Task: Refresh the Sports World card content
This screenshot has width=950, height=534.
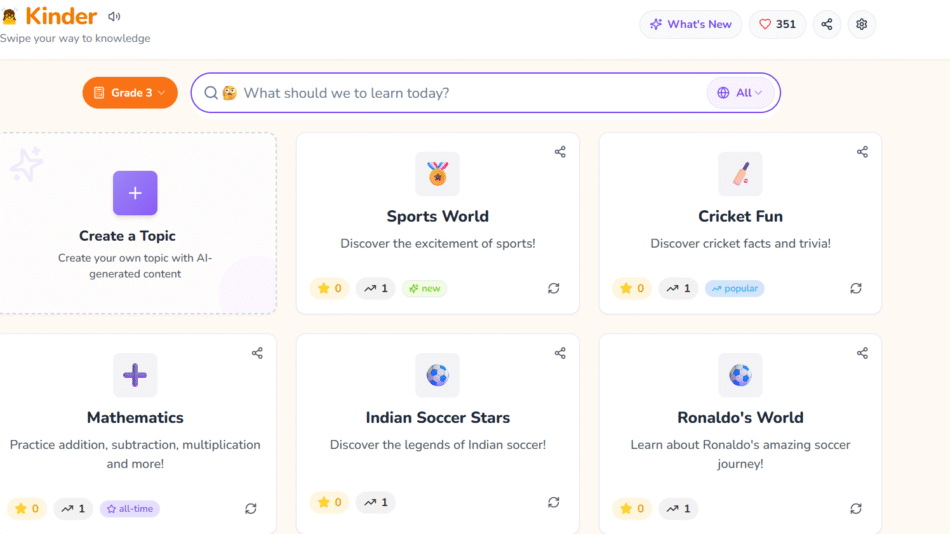Action: click(554, 288)
